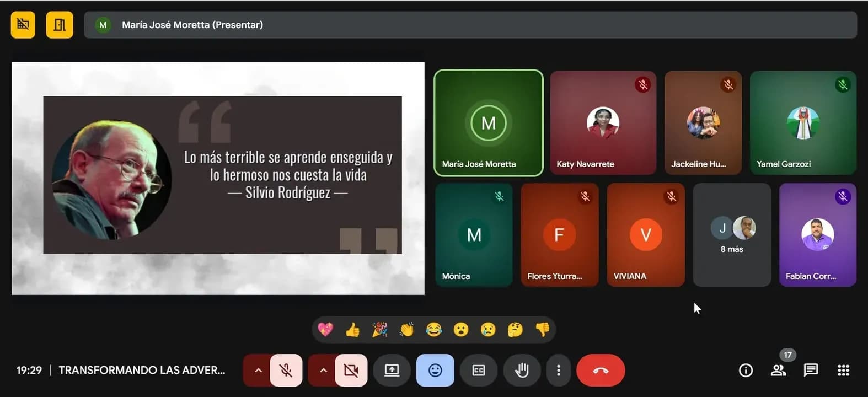Select the Katy Navarrete participant tile
Viewport: 868px width, 397px height.
click(x=603, y=123)
